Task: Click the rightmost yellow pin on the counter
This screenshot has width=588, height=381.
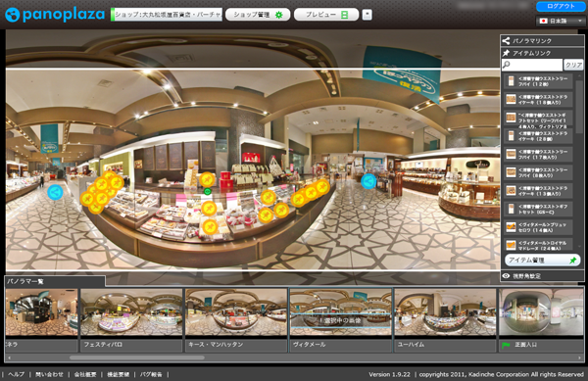Action: pyautogui.click(x=322, y=186)
